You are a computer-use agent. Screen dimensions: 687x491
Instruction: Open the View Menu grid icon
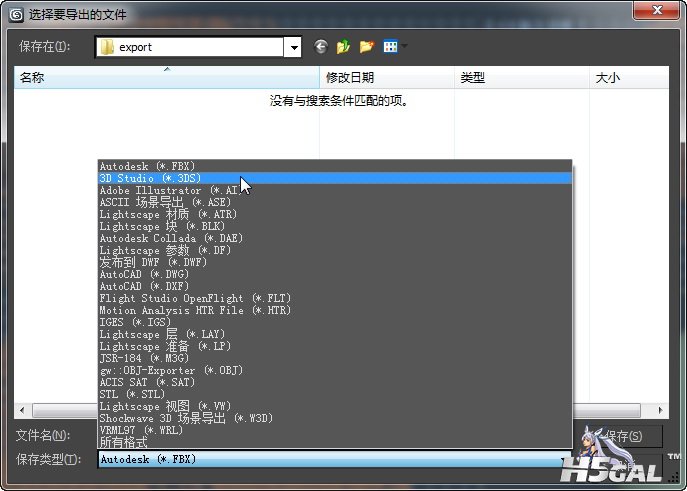[x=390, y=46]
